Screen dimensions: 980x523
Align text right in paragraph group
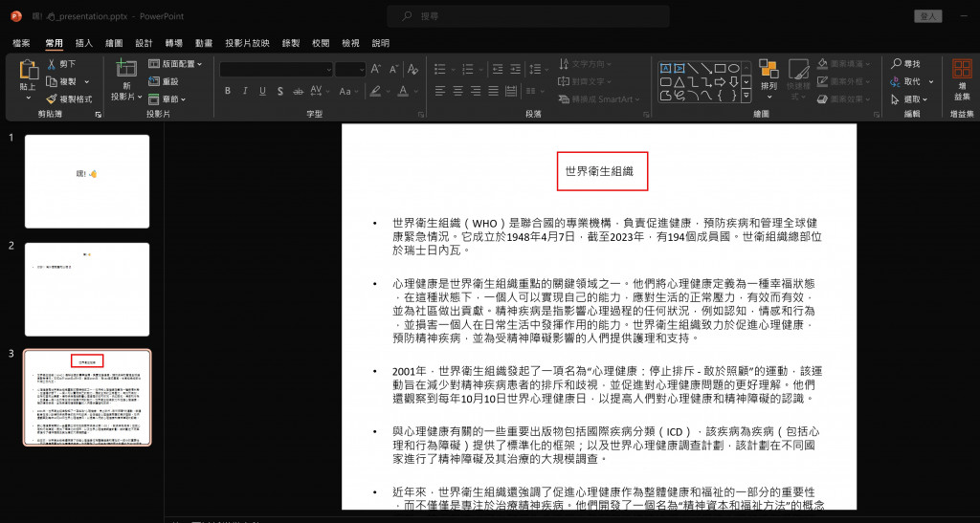tap(476, 91)
